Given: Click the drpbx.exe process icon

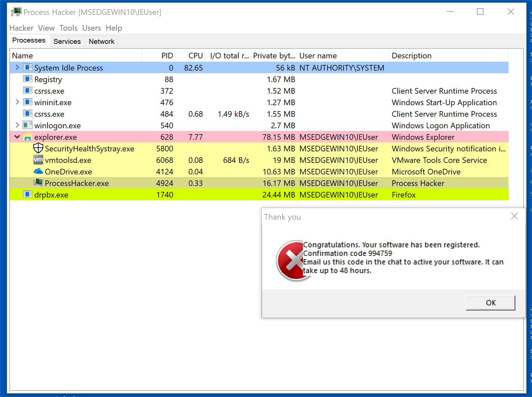Looking at the screenshot, I should coord(28,194).
